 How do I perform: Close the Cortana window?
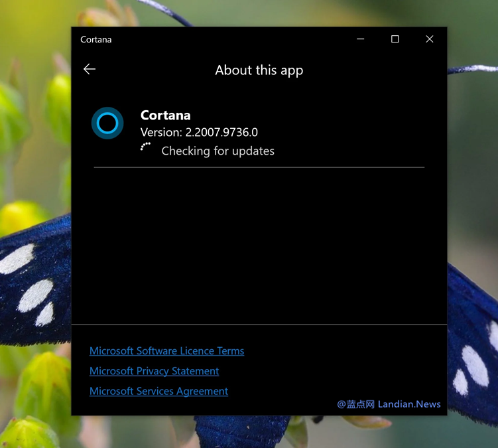430,39
